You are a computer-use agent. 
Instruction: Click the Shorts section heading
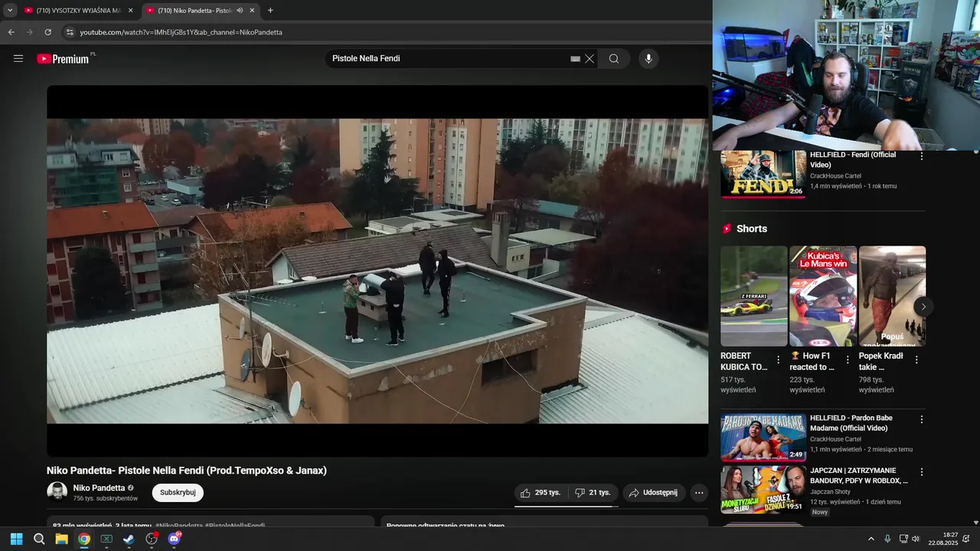point(752,229)
